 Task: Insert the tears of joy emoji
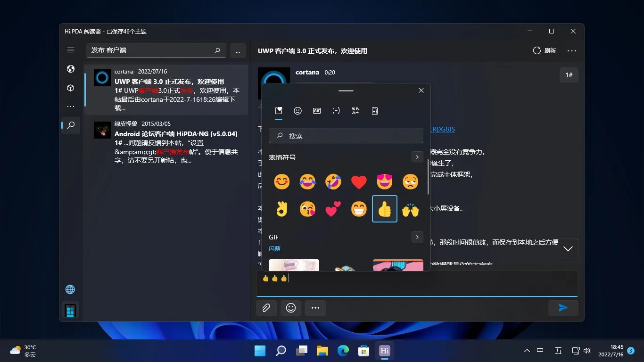(307, 182)
